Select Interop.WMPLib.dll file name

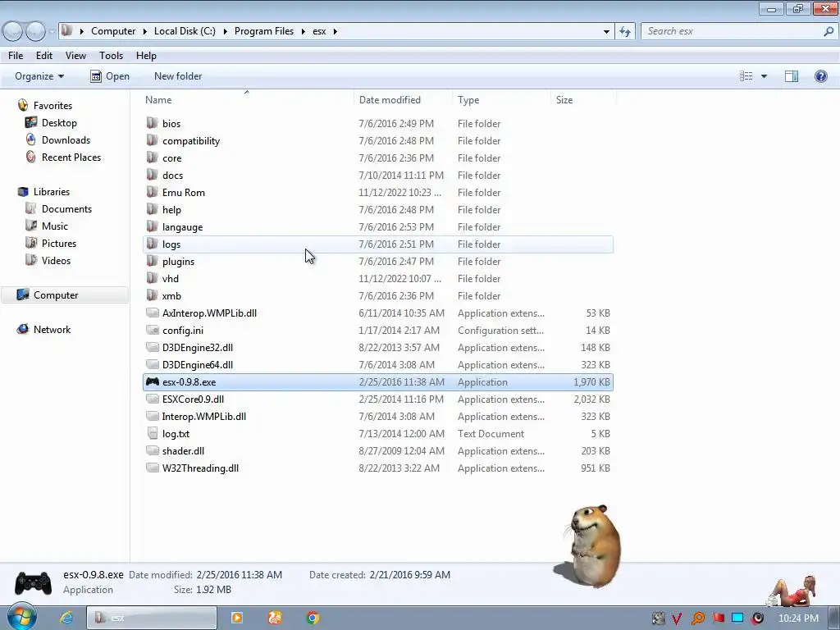point(204,416)
